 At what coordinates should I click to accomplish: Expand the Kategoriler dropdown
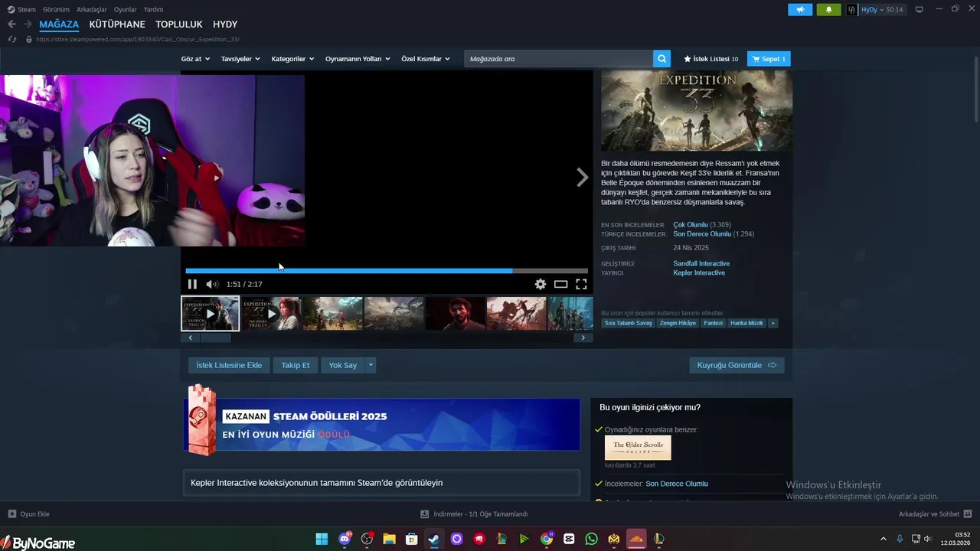click(292, 59)
